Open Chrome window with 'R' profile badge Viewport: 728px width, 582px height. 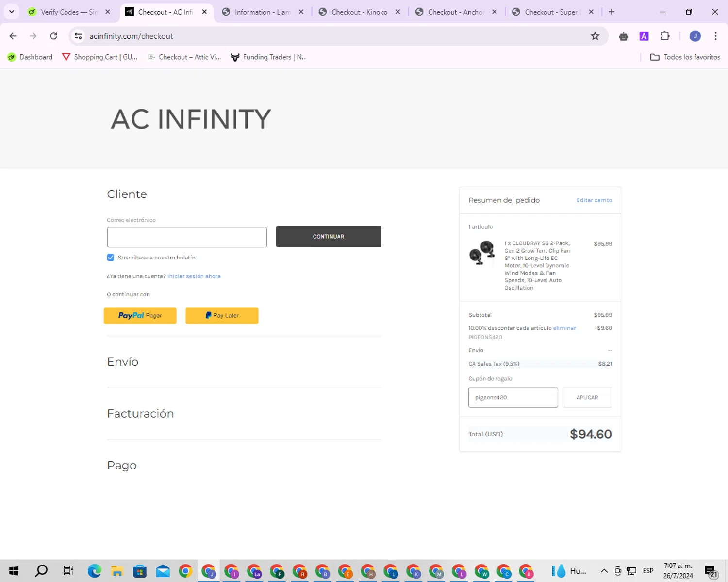pos(300,571)
